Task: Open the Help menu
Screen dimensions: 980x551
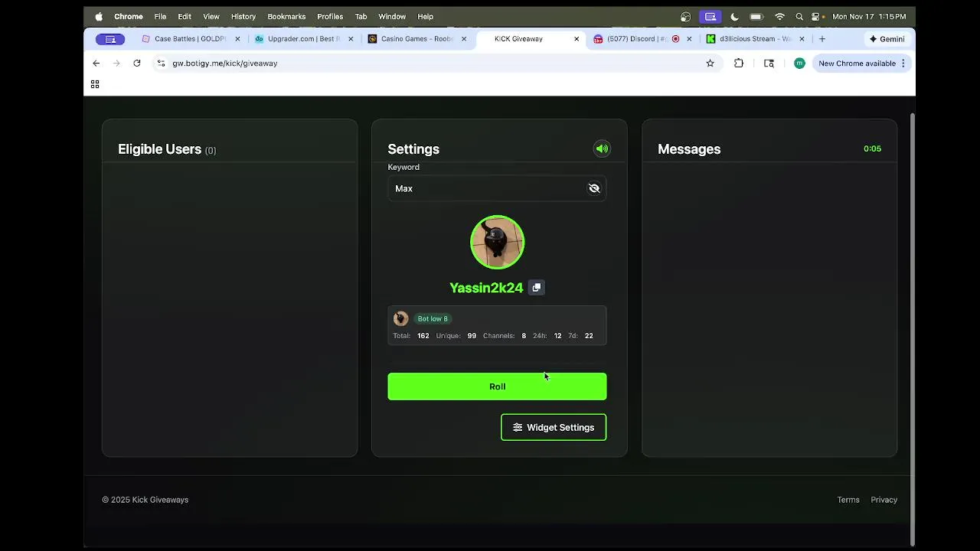Action: click(x=425, y=16)
